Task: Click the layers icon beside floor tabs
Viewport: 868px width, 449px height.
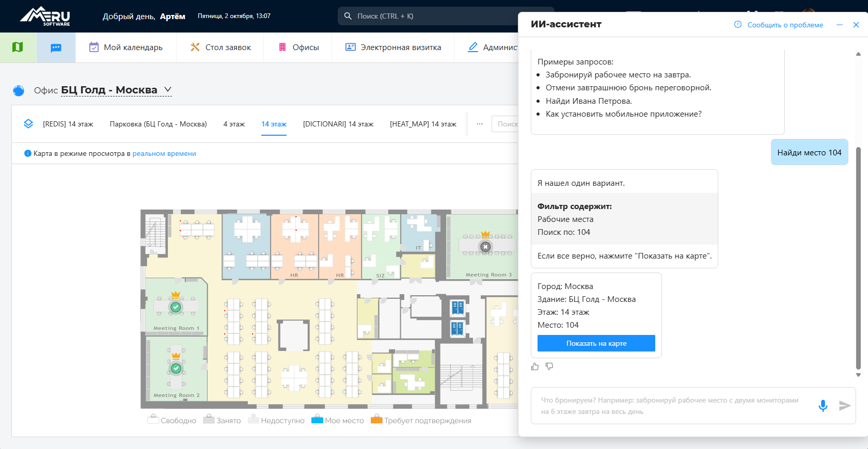Action: pyautogui.click(x=28, y=124)
